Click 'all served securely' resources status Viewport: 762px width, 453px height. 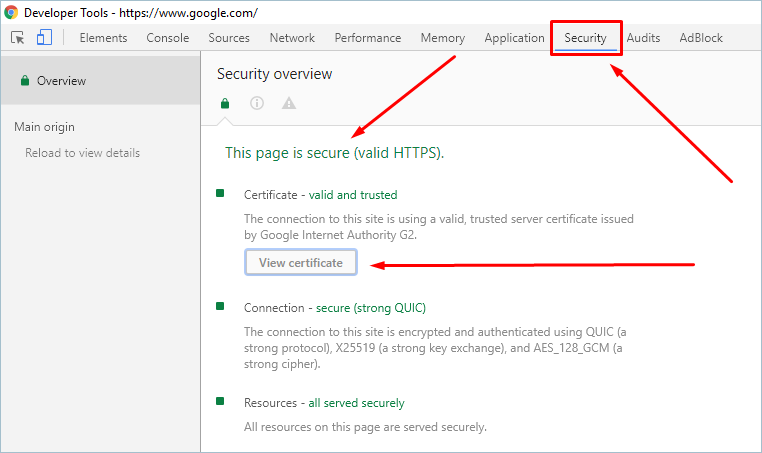pyautogui.click(x=356, y=403)
